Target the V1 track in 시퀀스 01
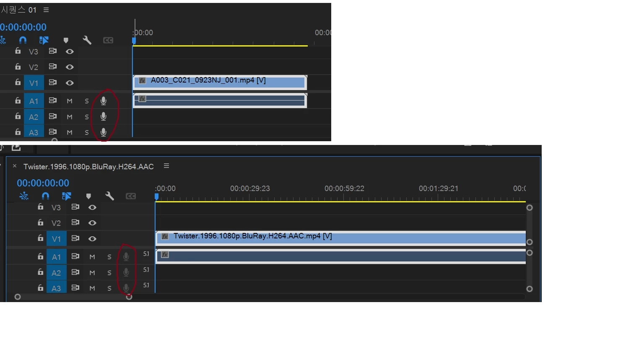This screenshot has height=362, width=644. [34, 83]
